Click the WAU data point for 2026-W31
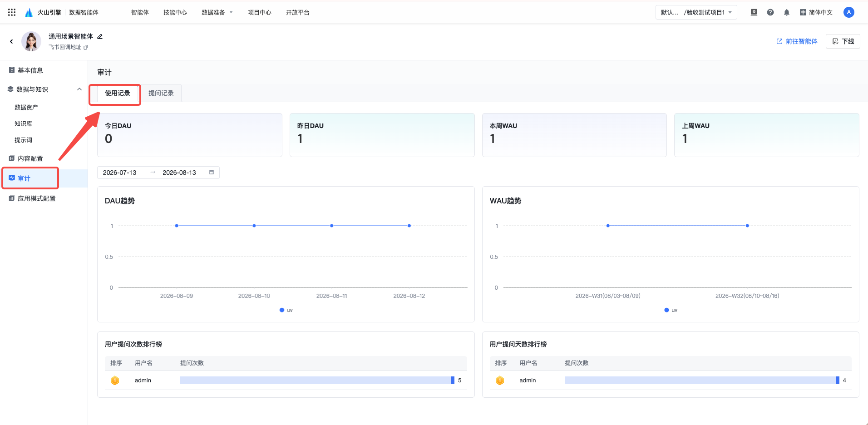 click(x=608, y=226)
